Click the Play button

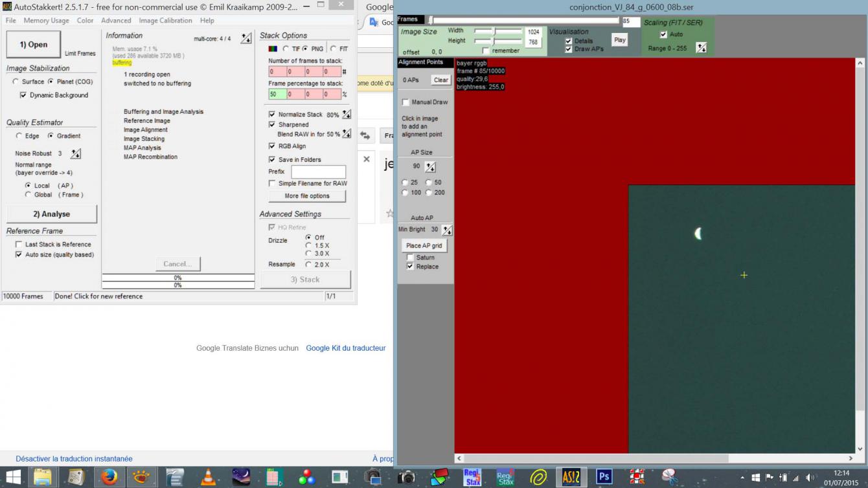pos(620,40)
